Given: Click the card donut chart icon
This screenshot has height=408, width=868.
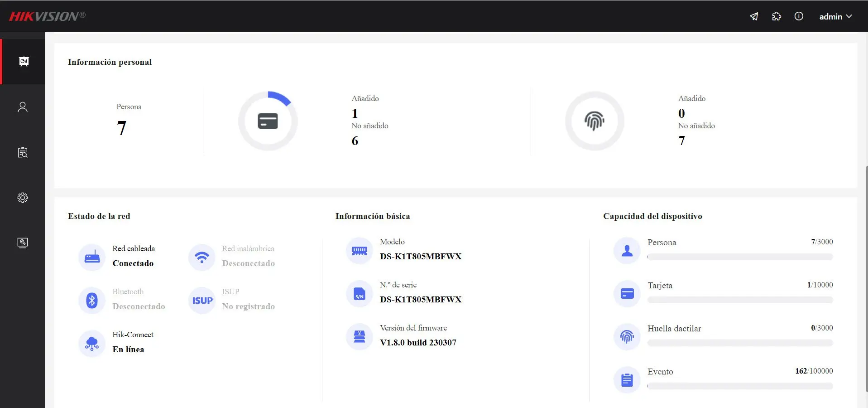Looking at the screenshot, I should (268, 121).
